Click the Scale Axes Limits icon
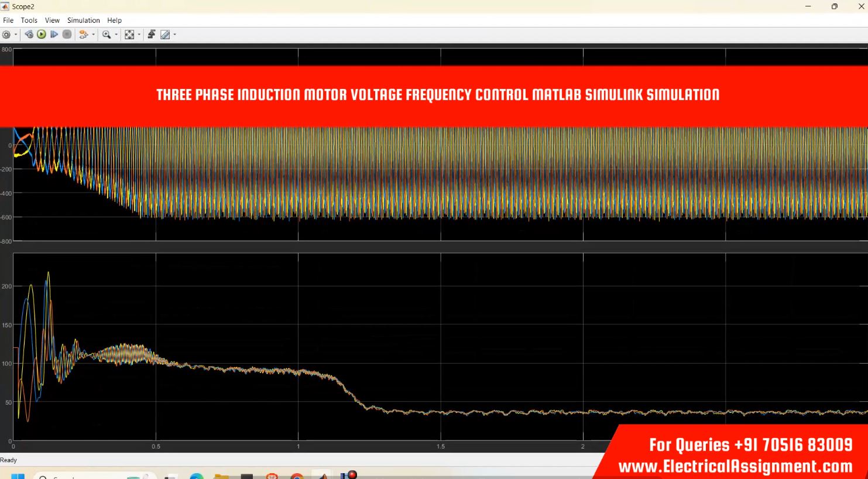The image size is (868, 479). click(129, 35)
